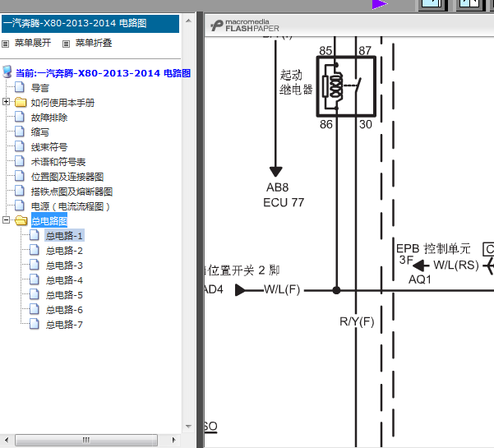Click the purple arrow icon in top toolbar
The width and height of the screenshot is (494, 448).
(x=380, y=4)
